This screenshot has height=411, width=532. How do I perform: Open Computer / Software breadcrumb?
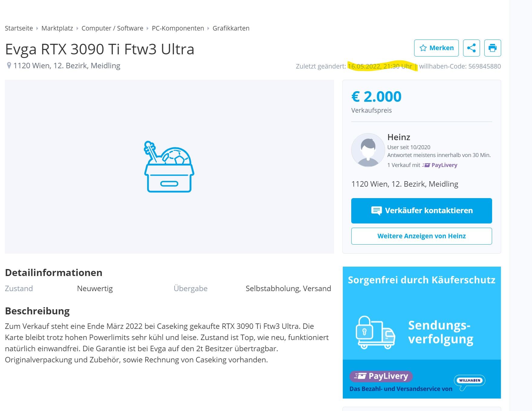(112, 28)
